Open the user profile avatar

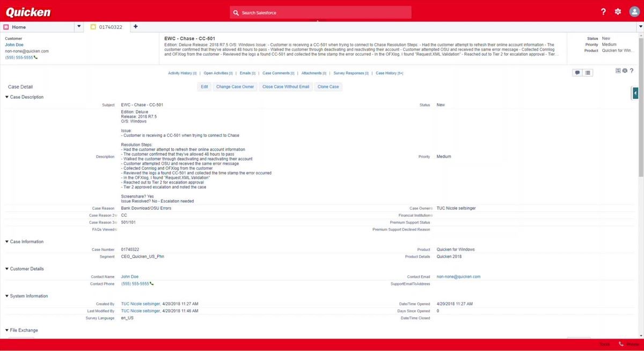[634, 12]
